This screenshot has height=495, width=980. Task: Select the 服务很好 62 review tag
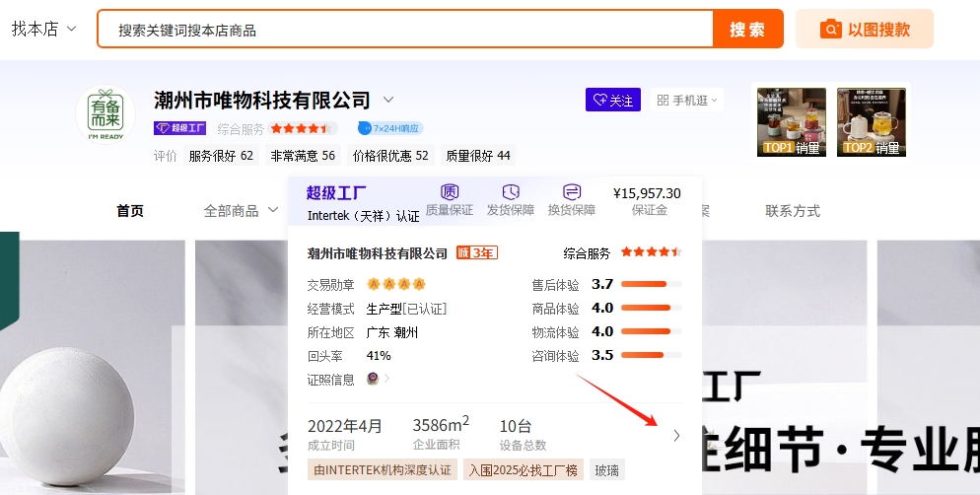(x=221, y=156)
